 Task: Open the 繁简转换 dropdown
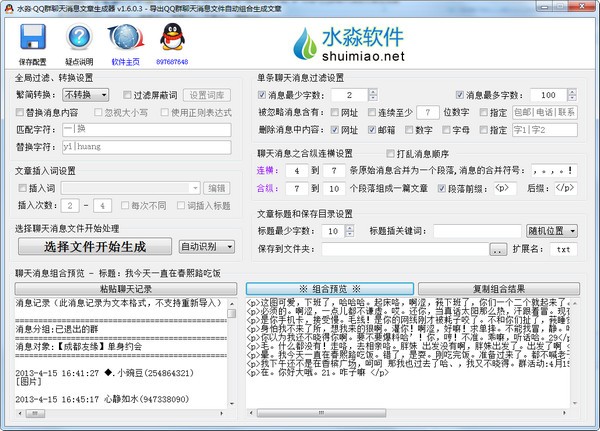(86, 95)
